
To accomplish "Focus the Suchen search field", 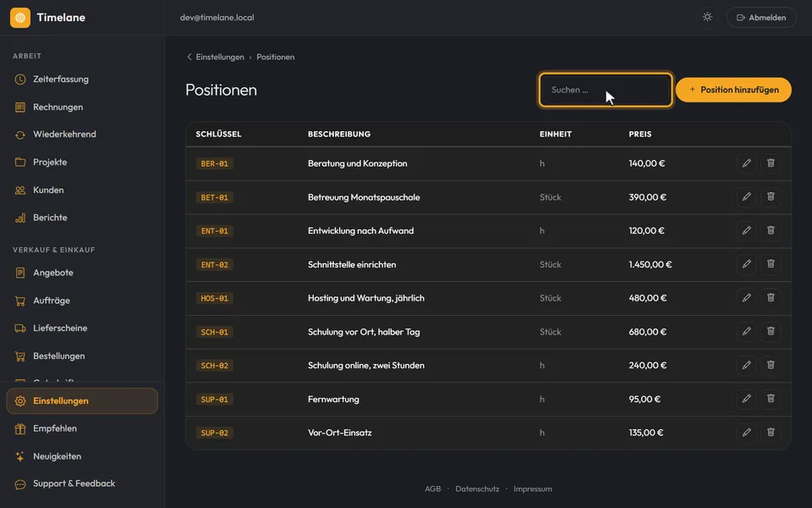I will (606, 90).
